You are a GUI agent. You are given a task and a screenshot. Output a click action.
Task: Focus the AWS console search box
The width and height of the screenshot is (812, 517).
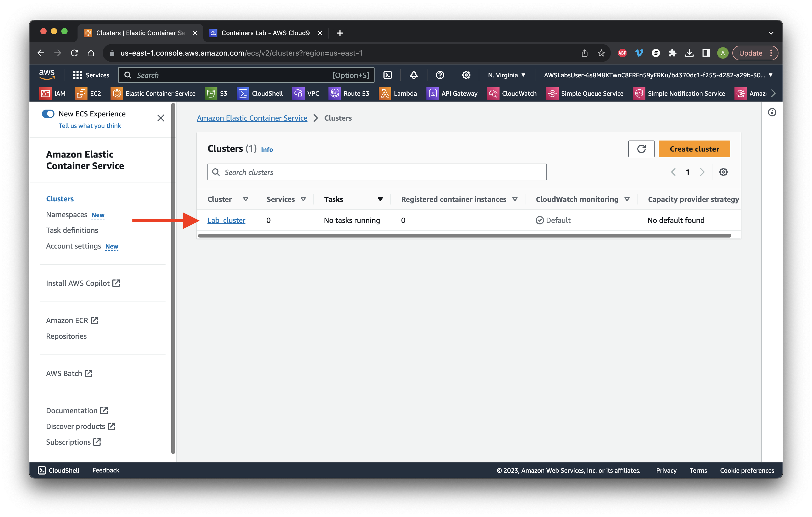click(x=246, y=75)
